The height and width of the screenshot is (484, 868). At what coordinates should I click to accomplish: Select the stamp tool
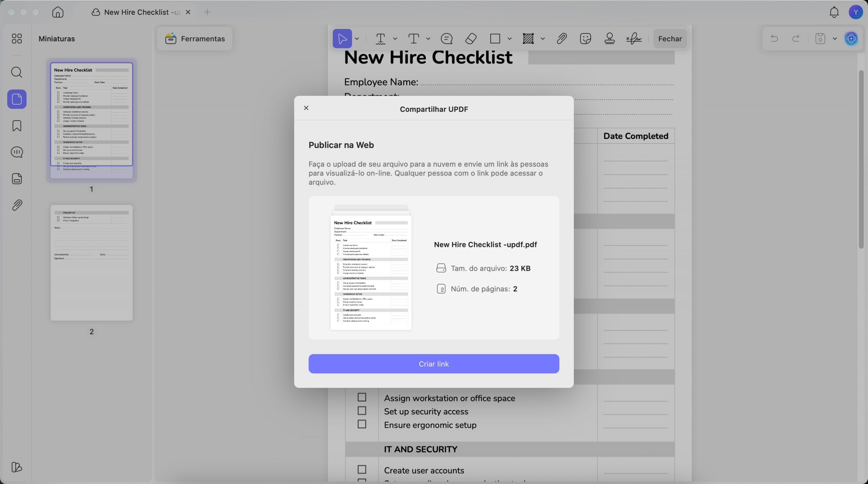[x=610, y=39]
